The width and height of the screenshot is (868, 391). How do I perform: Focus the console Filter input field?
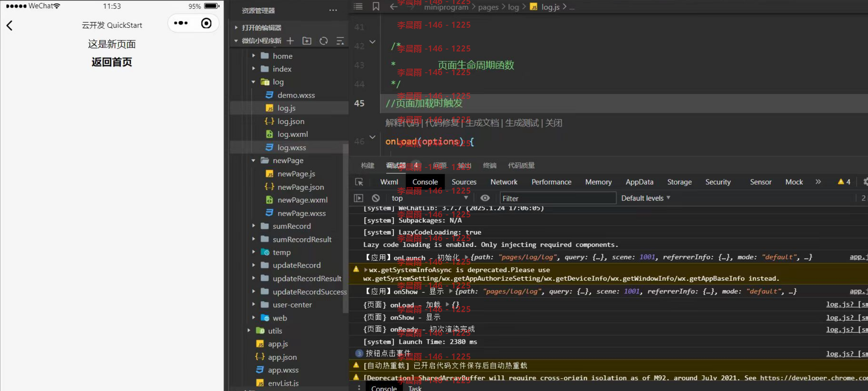558,198
